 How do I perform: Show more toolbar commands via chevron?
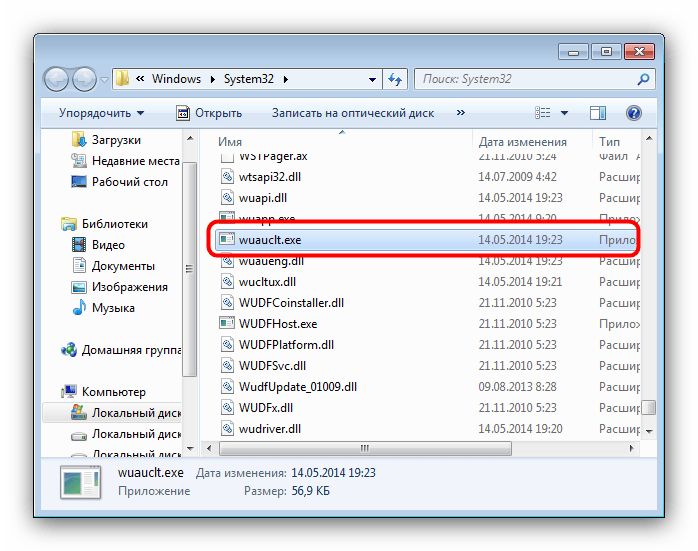pos(461,113)
